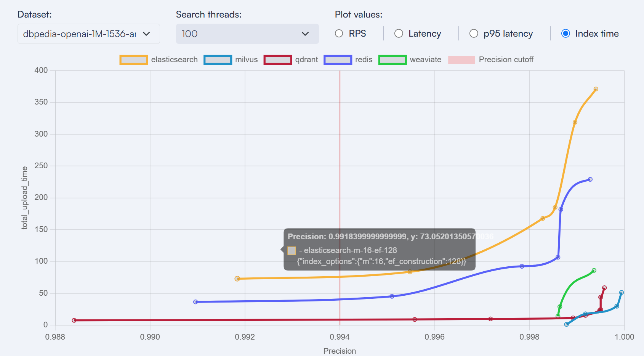Toggle milvus legend swatch

pos(218,60)
